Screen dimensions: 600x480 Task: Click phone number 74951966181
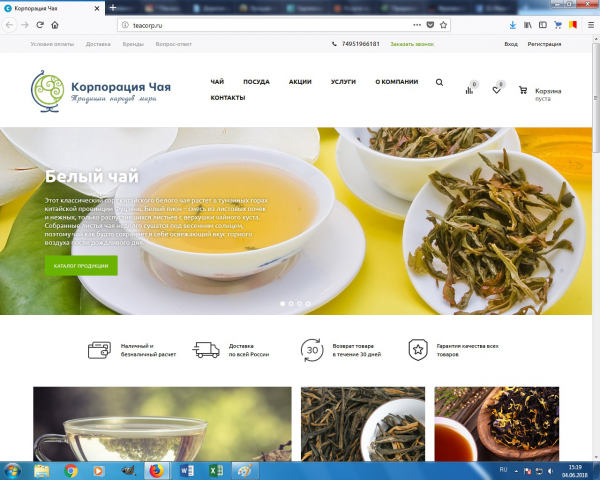coord(360,44)
